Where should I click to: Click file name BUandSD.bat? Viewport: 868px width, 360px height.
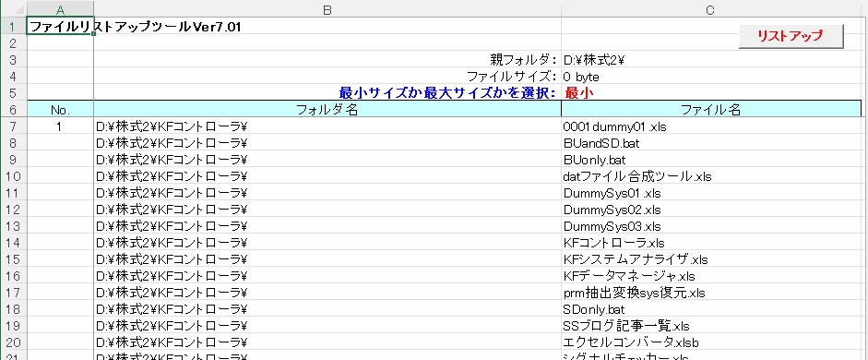(x=601, y=143)
